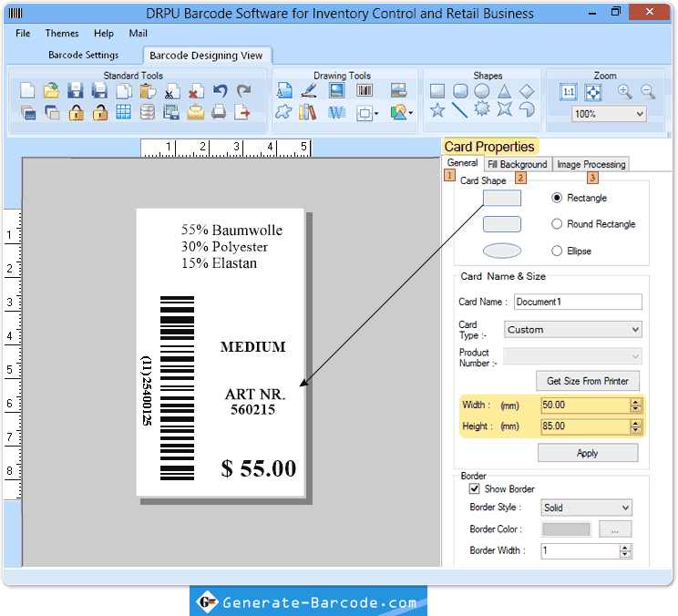Open the zoom percentage 100% dropdown

[x=610, y=114]
